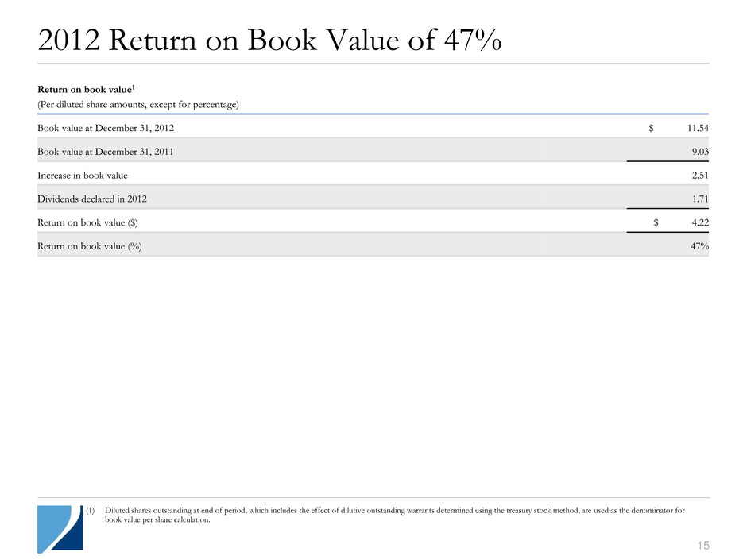Click the dollar sign beside 11.54
The image size is (747, 560).
[x=652, y=127]
